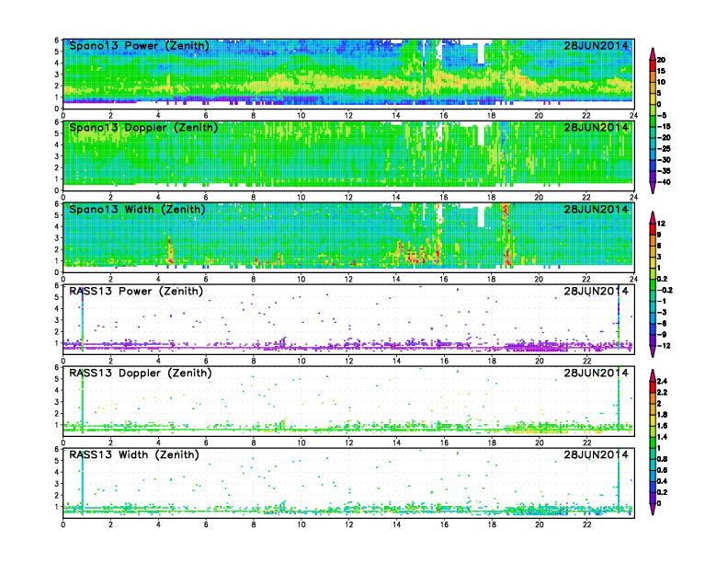The image size is (728, 563).
Task: Click hour 12 tick under Spano13 Doppler
Action: (348, 197)
